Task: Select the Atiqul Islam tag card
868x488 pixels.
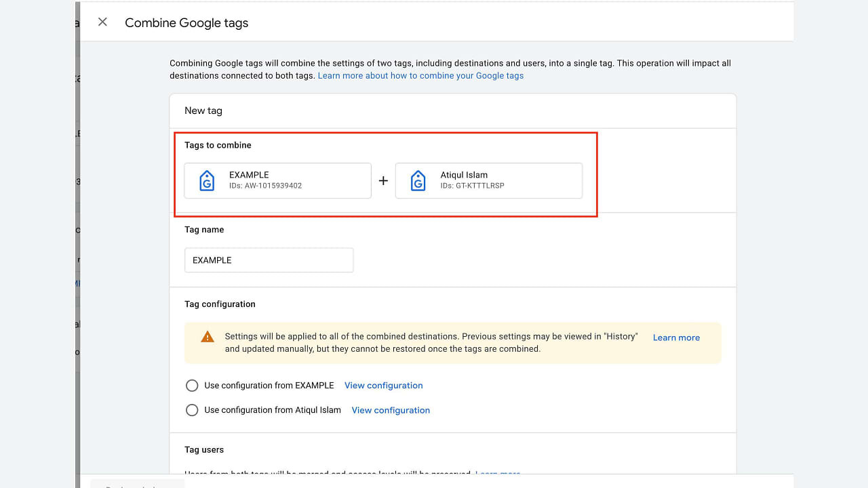Action: coord(489,180)
